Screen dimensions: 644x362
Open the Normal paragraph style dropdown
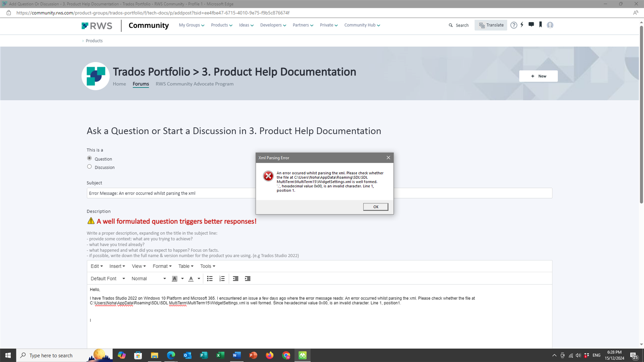pos(148,279)
